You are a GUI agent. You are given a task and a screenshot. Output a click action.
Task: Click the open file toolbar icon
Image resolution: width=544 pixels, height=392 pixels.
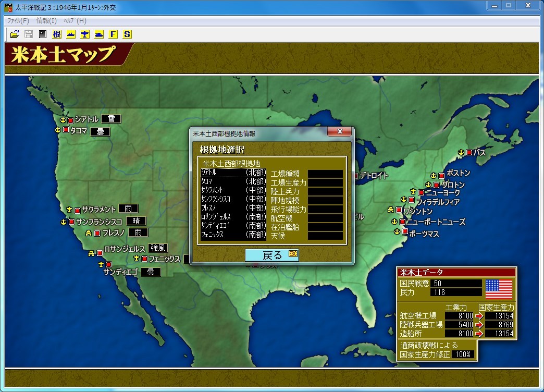[15, 34]
